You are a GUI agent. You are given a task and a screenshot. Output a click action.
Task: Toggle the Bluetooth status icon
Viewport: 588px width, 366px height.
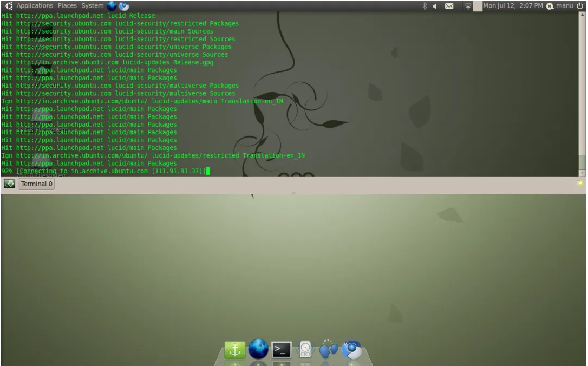[424, 5]
